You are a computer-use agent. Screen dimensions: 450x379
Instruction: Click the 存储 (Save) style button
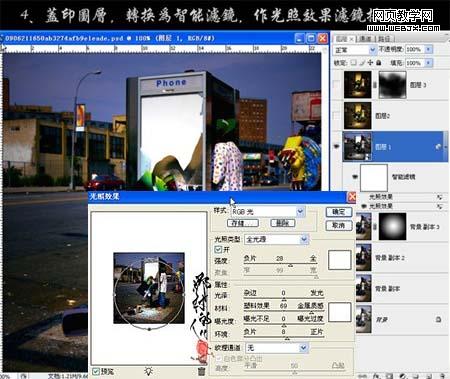(x=242, y=223)
